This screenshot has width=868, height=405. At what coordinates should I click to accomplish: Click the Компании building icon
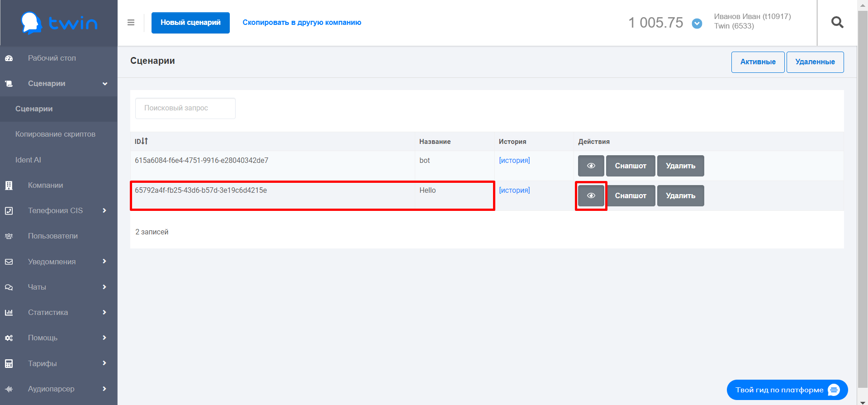(9, 185)
